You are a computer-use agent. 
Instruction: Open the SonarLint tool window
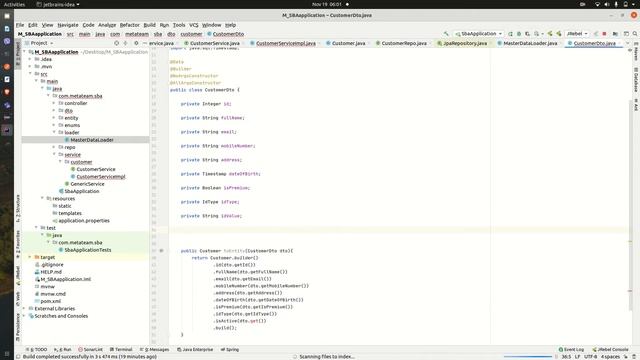(90, 350)
